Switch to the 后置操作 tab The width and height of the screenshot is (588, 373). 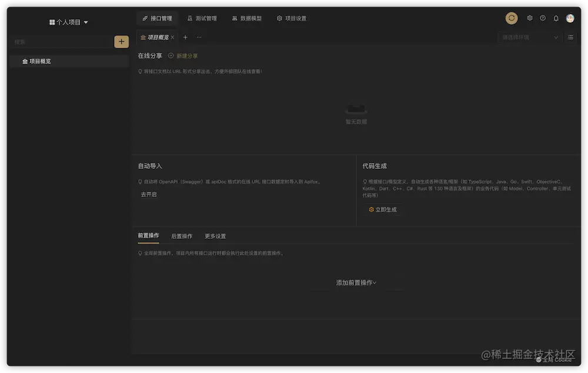click(x=182, y=236)
